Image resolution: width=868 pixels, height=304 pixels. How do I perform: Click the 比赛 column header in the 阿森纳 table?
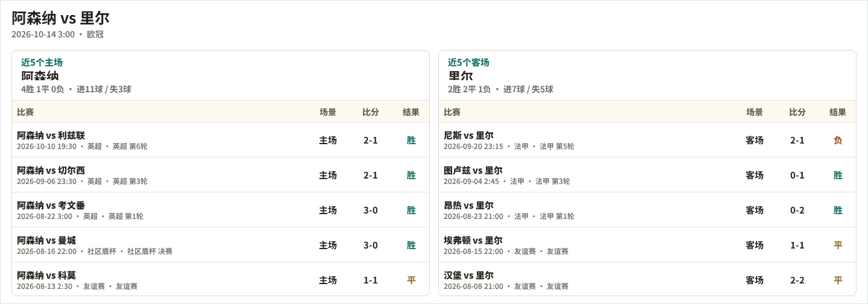tap(25, 112)
